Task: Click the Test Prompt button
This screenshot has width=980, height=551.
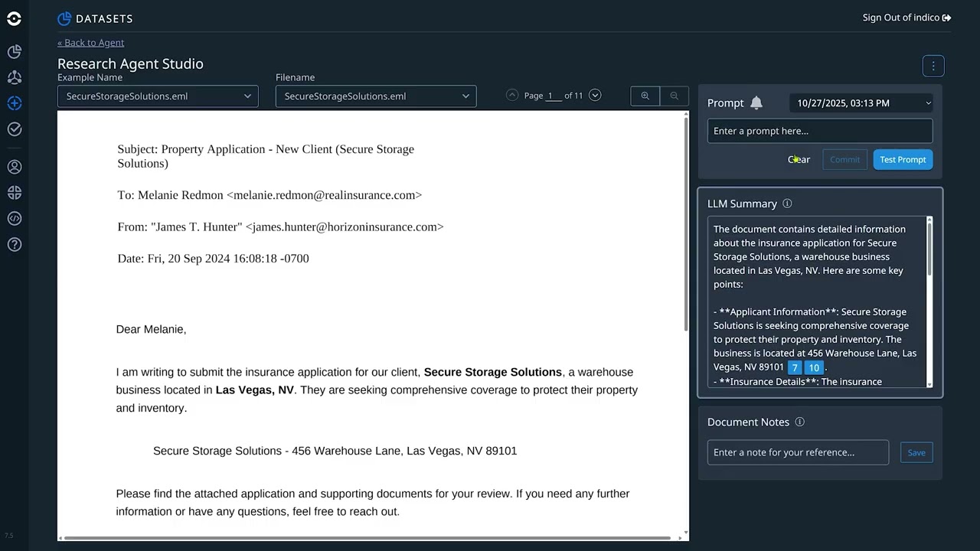Action: [x=903, y=159]
